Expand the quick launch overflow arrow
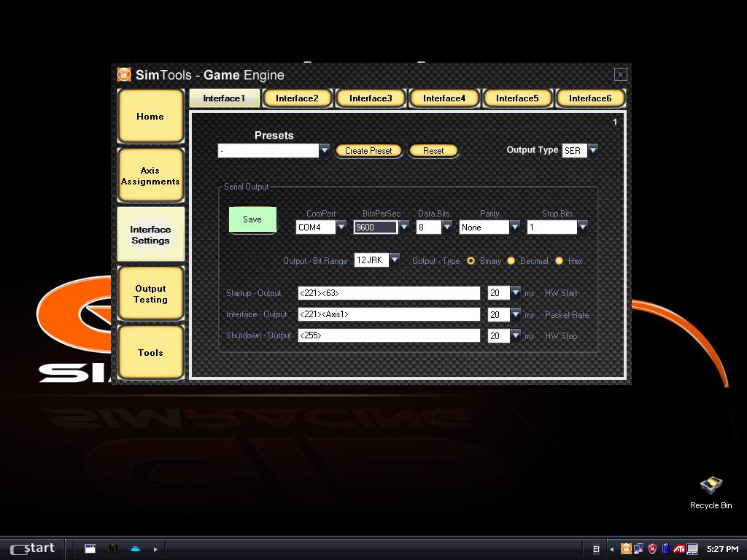The image size is (747, 560). (155, 549)
